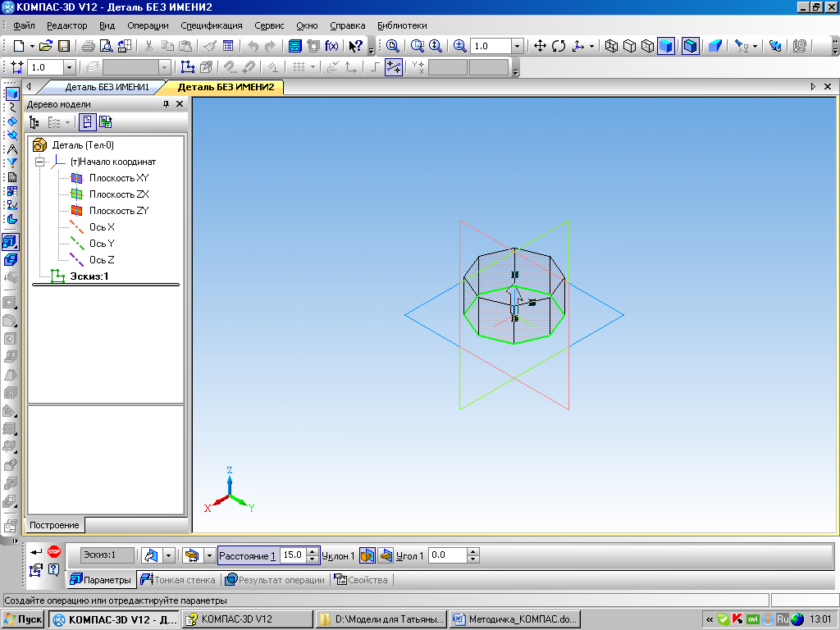Click the Create object arrow icon
Viewport: 840px width, 630px height.
click(35, 552)
